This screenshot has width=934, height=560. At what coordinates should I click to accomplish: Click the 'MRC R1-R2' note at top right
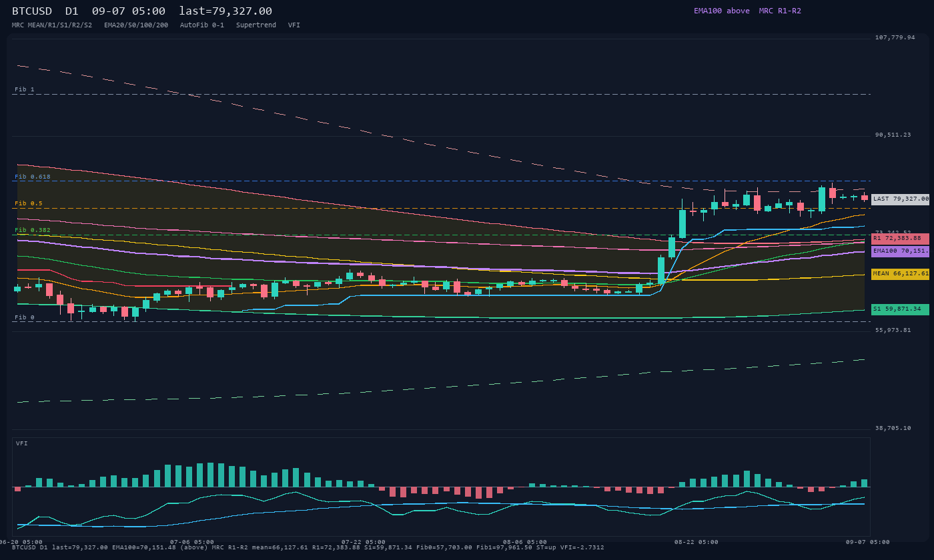[x=780, y=11]
